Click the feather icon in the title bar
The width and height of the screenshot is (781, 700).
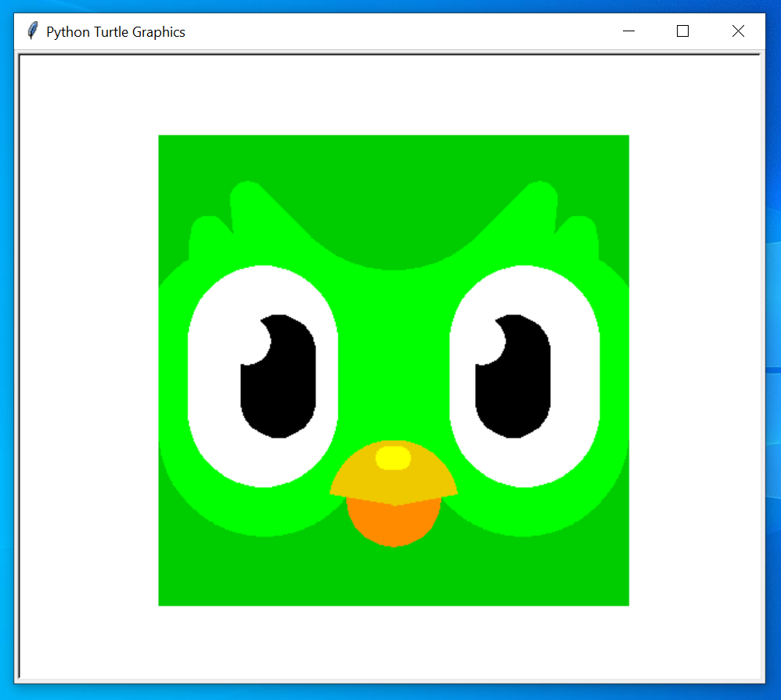coord(32,31)
